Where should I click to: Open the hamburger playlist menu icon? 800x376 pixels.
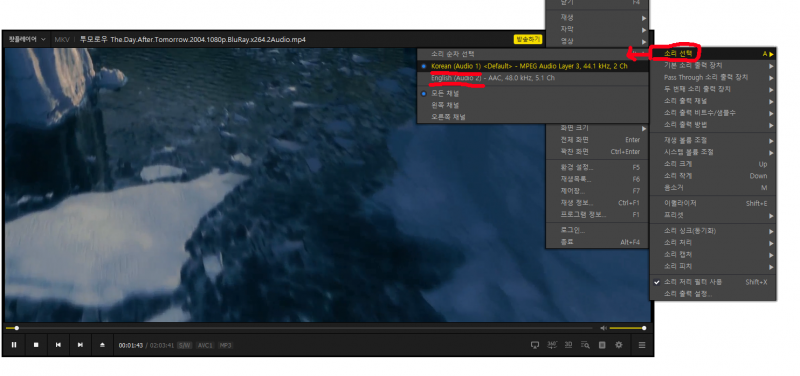point(642,345)
